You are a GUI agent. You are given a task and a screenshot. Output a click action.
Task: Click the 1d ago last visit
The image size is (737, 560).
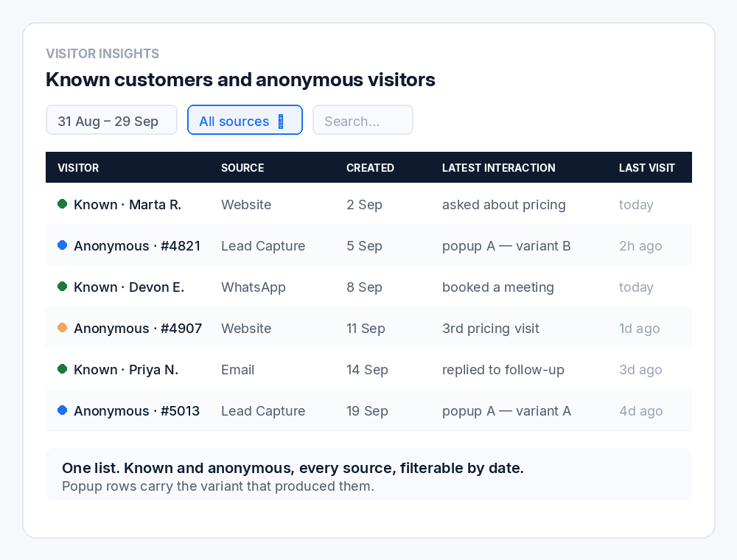point(639,329)
